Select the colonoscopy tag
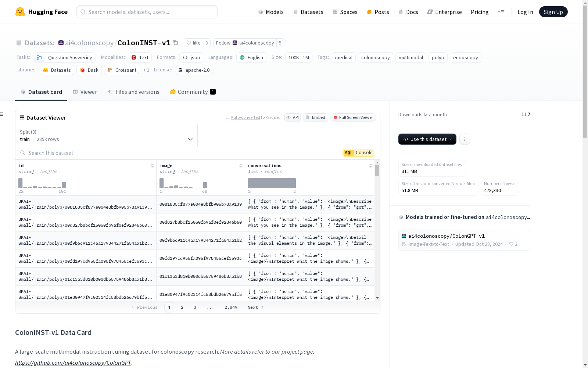This screenshot has width=588, height=368. [375, 57]
